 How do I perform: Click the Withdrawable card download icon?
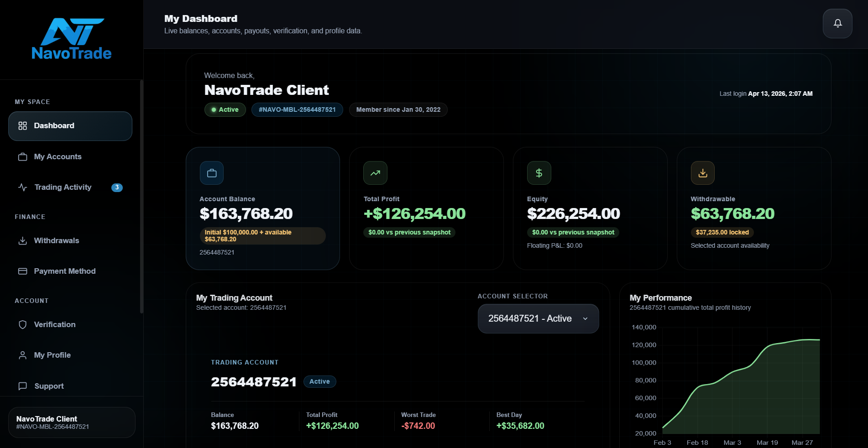click(x=703, y=173)
